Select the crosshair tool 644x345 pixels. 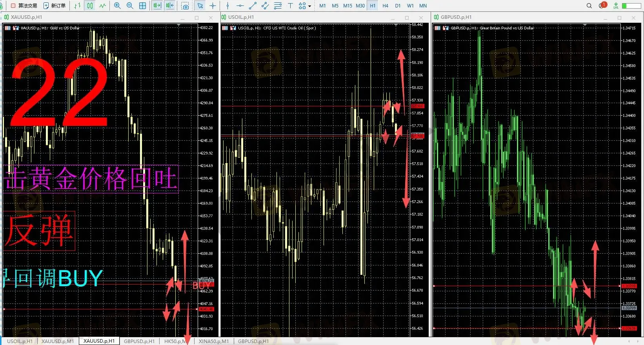[x=213, y=5]
